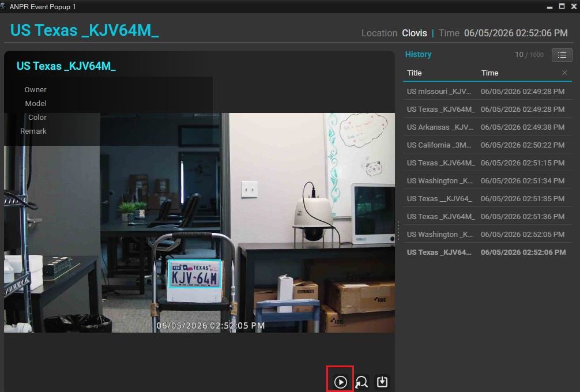Screen dimensions: 580x392
Task: Click the export download icon
Action: (x=382, y=382)
